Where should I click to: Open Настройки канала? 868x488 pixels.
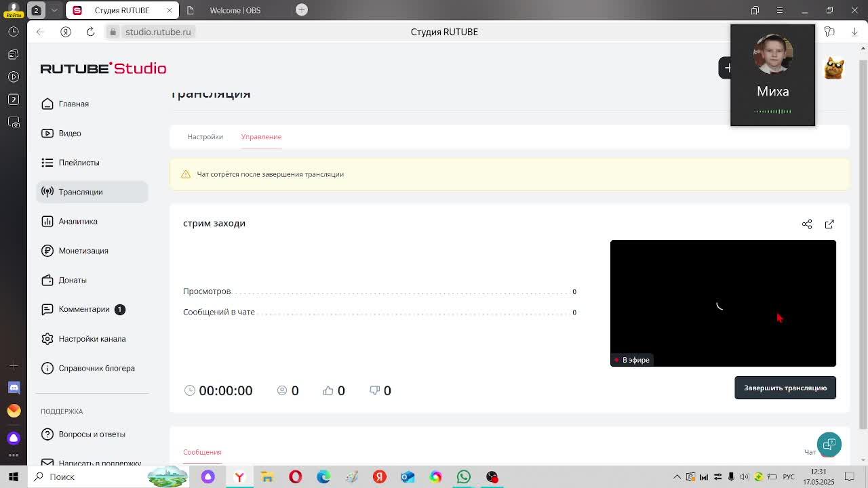click(92, 339)
